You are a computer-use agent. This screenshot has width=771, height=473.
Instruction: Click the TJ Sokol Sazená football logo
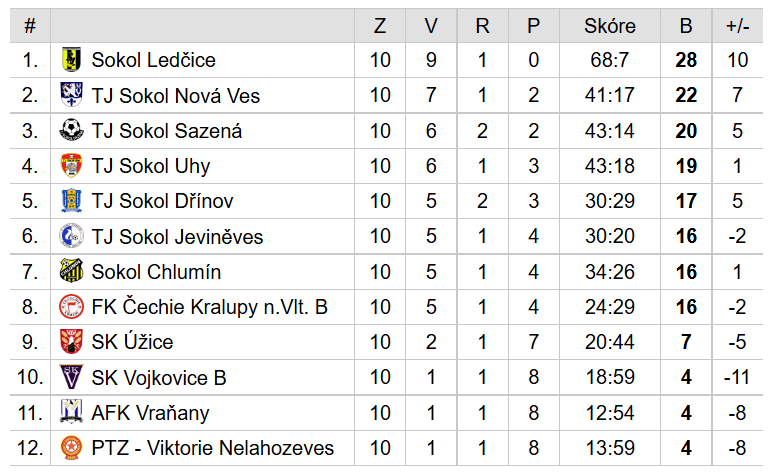[x=71, y=130]
